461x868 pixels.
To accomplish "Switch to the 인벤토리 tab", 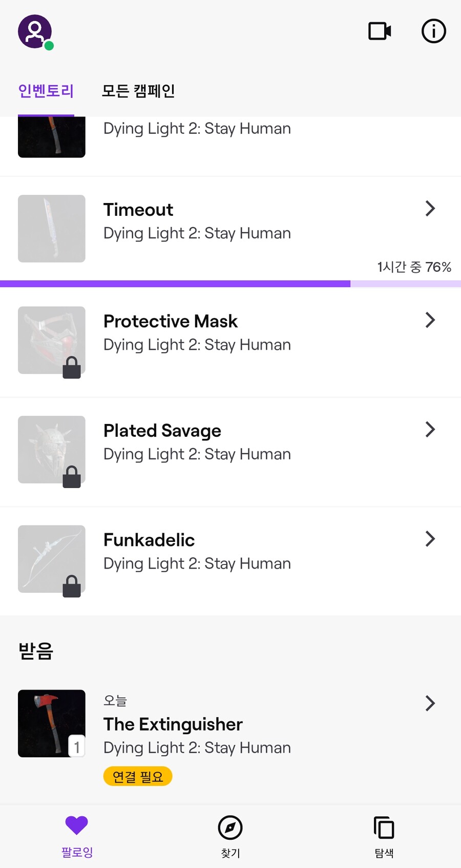I will tap(46, 91).
